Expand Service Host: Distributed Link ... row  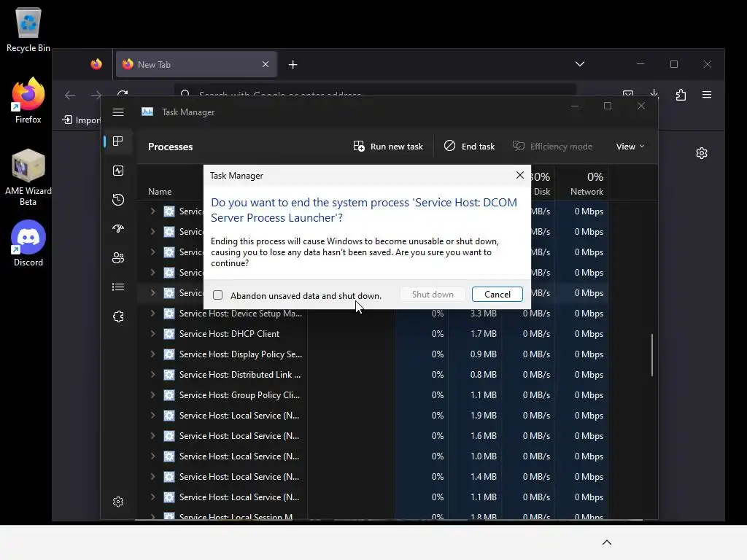(x=153, y=375)
